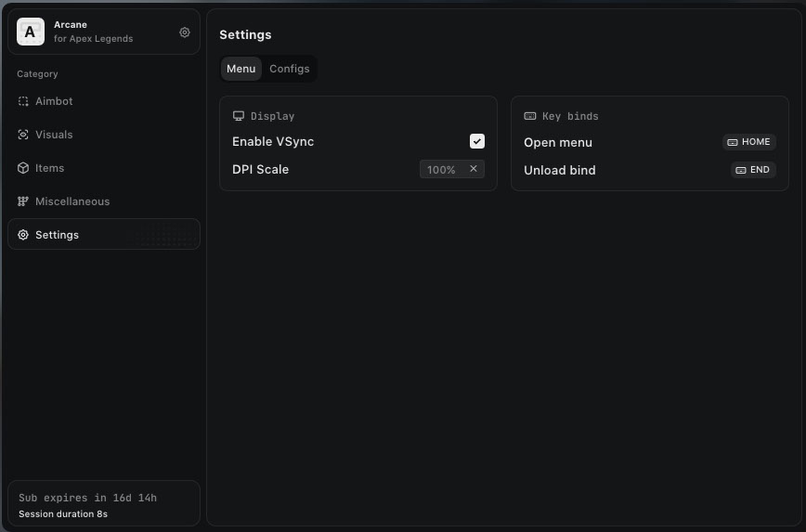
Task: Click the Enable VSync label
Action: pos(273,142)
